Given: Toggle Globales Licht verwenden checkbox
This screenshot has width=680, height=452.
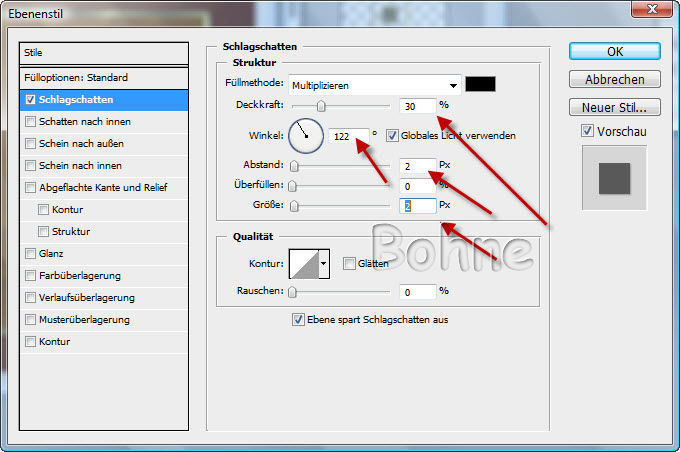Looking at the screenshot, I should (392, 136).
